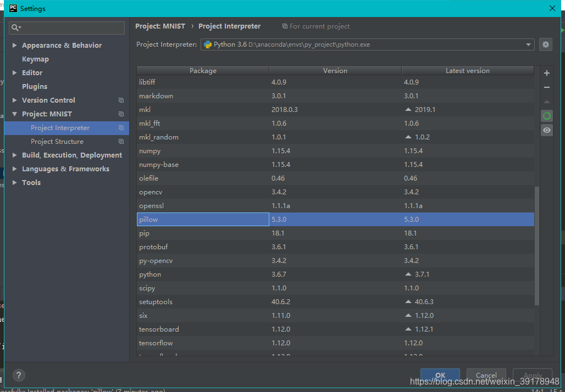Screen dimensions: 565x392
Task: Toggle show early releases eye icon
Action: [x=547, y=130]
